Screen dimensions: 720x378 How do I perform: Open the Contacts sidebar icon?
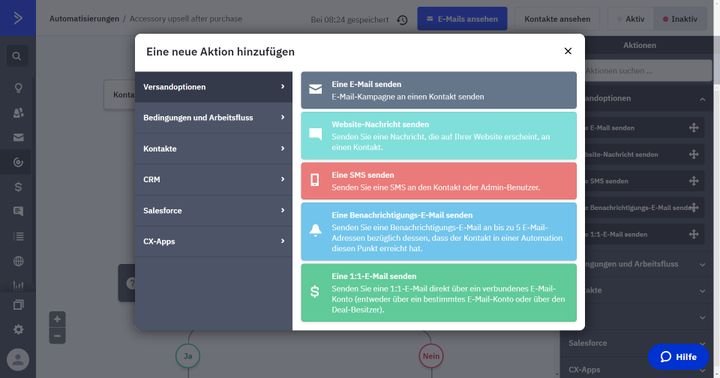pos(18,113)
